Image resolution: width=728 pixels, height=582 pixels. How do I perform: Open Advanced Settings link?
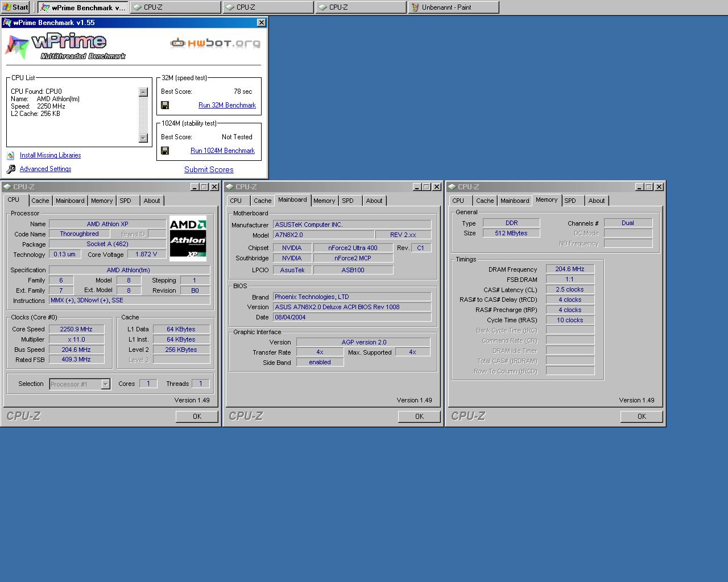45,169
